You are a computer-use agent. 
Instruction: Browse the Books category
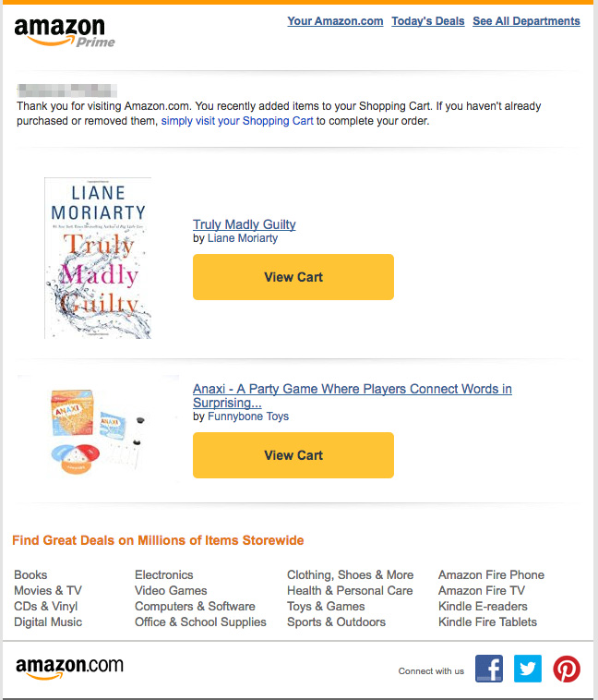(x=30, y=574)
